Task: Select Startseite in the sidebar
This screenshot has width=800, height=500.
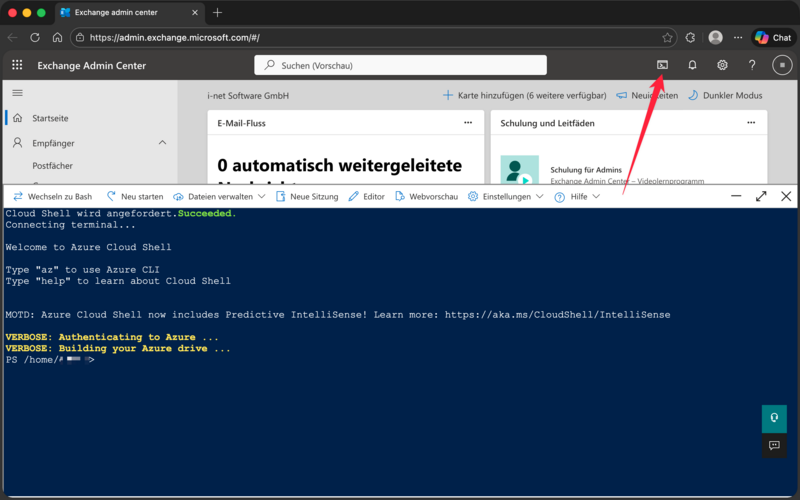Action: click(50, 118)
